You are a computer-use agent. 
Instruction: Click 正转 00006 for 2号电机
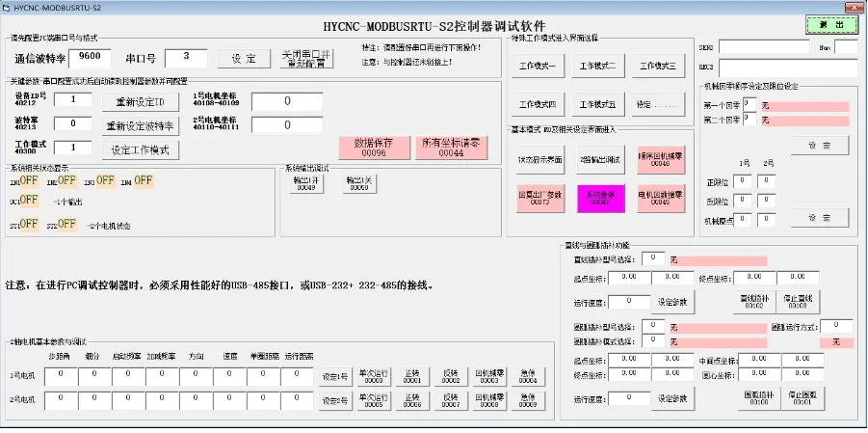(x=412, y=401)
